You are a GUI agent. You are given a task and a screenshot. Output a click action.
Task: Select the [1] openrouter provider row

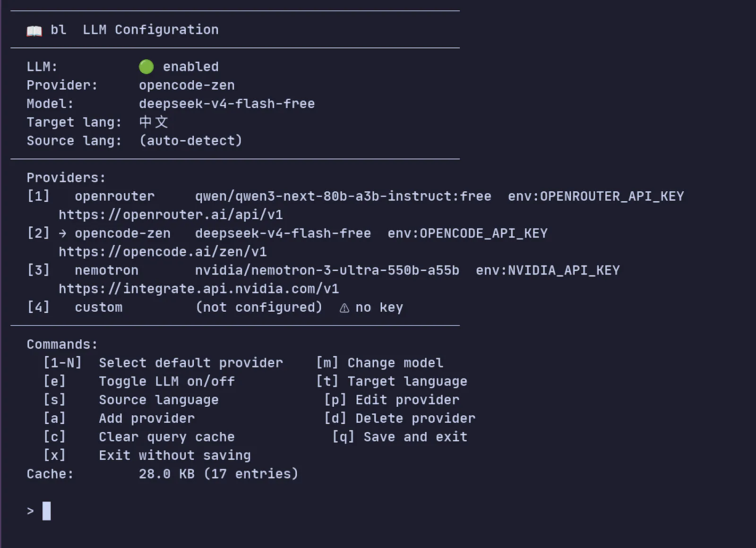(x=355, y=196)
